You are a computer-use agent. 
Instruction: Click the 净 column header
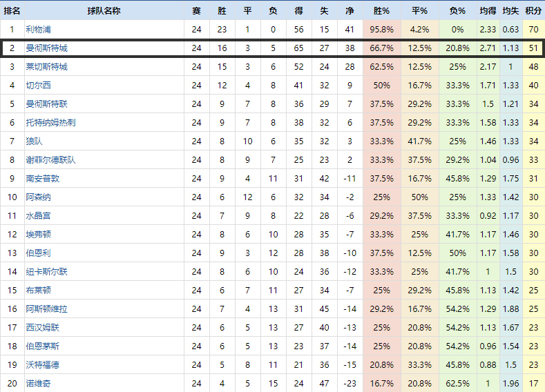tap(350, 11)
